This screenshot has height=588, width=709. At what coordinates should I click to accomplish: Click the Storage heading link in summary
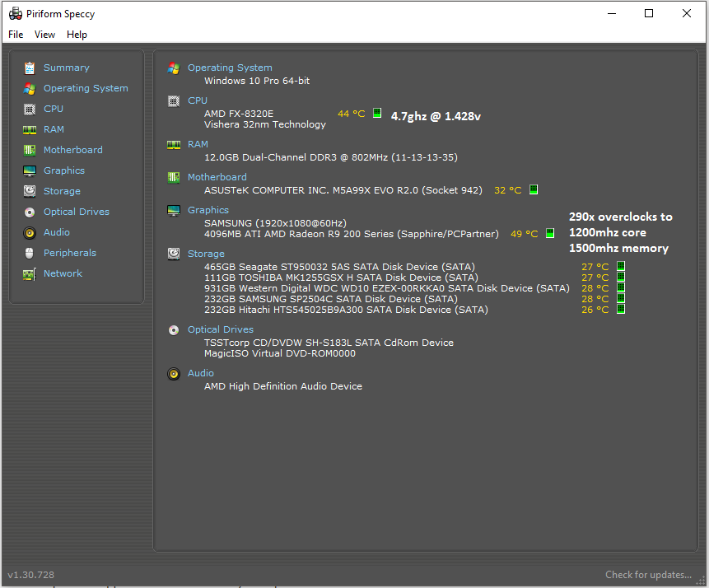pos(206,254)
